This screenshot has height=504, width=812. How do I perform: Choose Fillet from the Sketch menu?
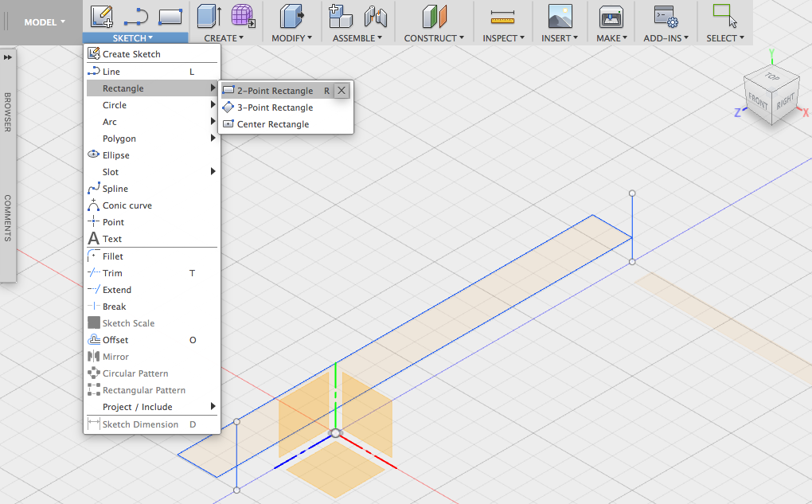(x=152, y=256)
